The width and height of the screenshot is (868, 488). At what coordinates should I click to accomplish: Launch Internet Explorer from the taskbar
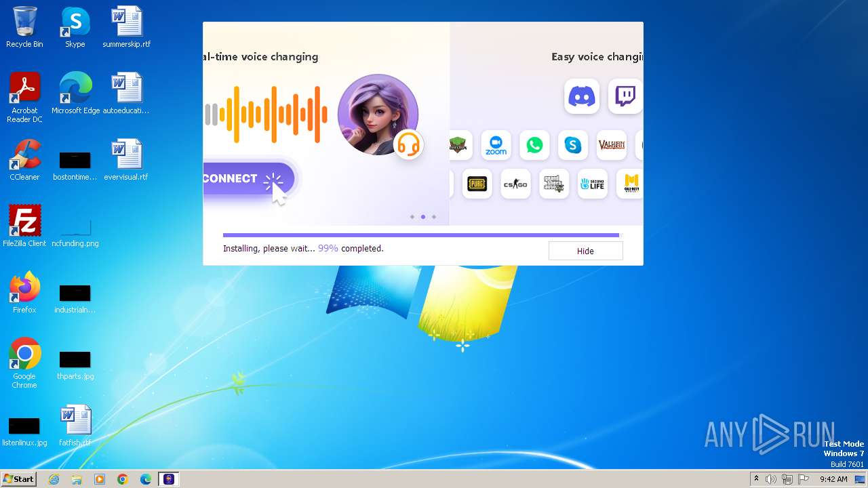[54, 479]
